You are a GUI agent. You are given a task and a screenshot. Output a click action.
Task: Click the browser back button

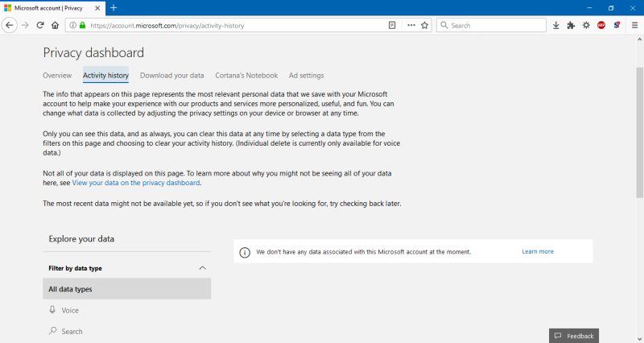(x=10, y=25)
